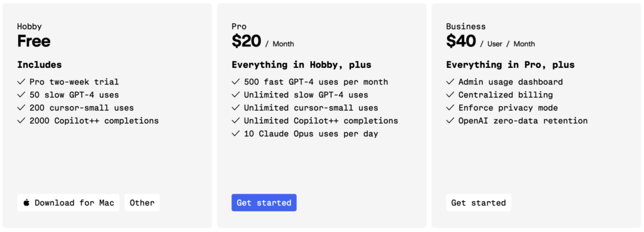Get started with the Business plan
This screenshot has height=232, width=644.
point(479,203)
